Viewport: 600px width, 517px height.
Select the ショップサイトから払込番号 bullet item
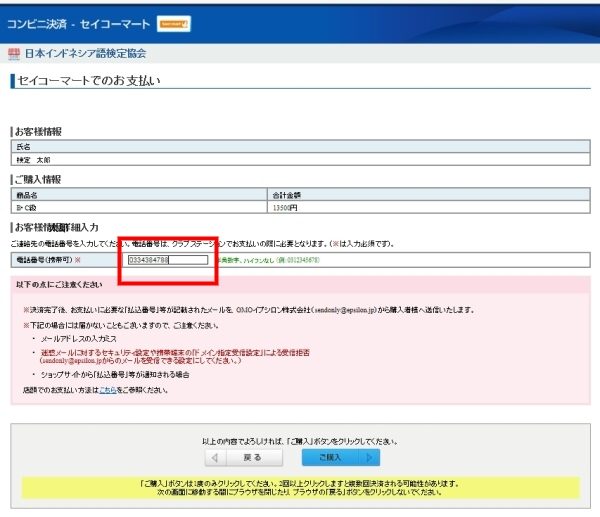(x=115, y=375)
